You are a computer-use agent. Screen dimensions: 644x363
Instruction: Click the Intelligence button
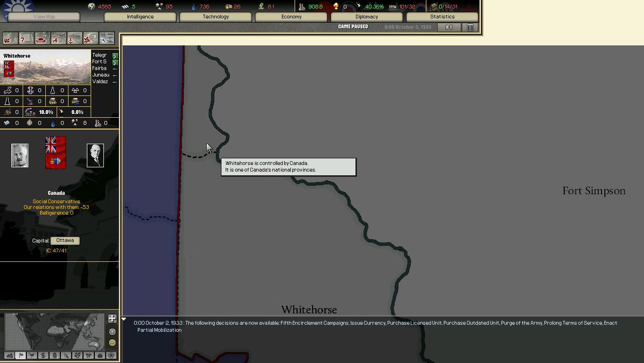140,17
